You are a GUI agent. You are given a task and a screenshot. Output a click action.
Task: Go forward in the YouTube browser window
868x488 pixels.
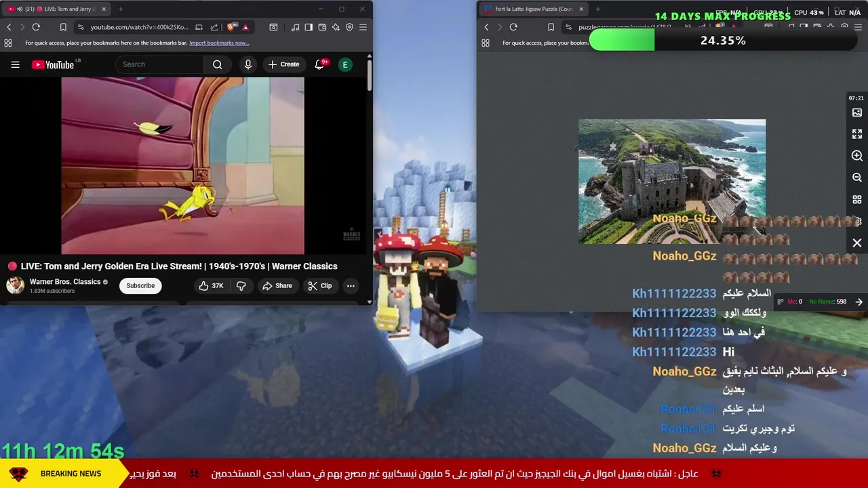point(22,27)
